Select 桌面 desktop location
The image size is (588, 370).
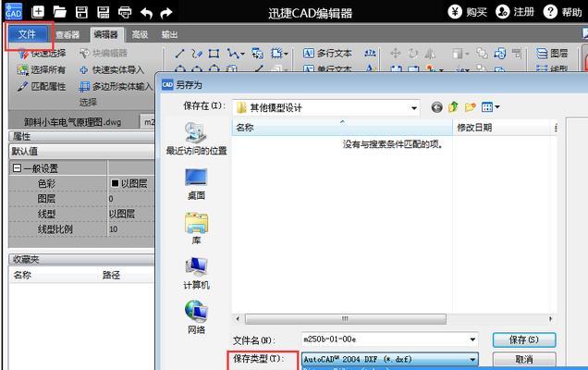click(196, 184)
